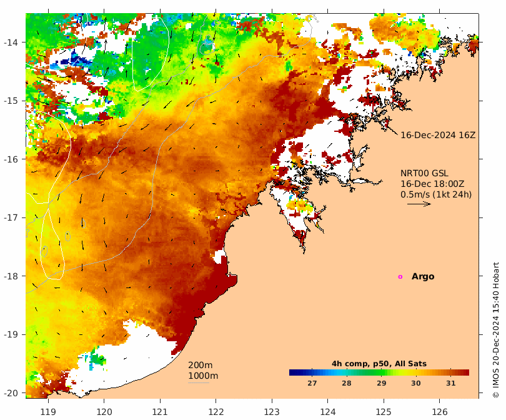
Task: Click the '0.5m/s (1kt 24h)' scale text
Action: coord(436,194)
